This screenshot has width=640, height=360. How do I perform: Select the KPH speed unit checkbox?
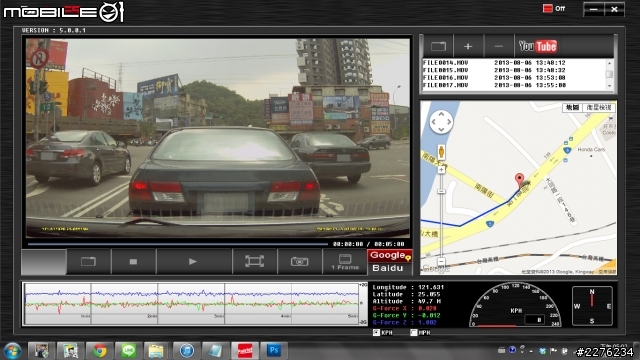pos(376,333)
